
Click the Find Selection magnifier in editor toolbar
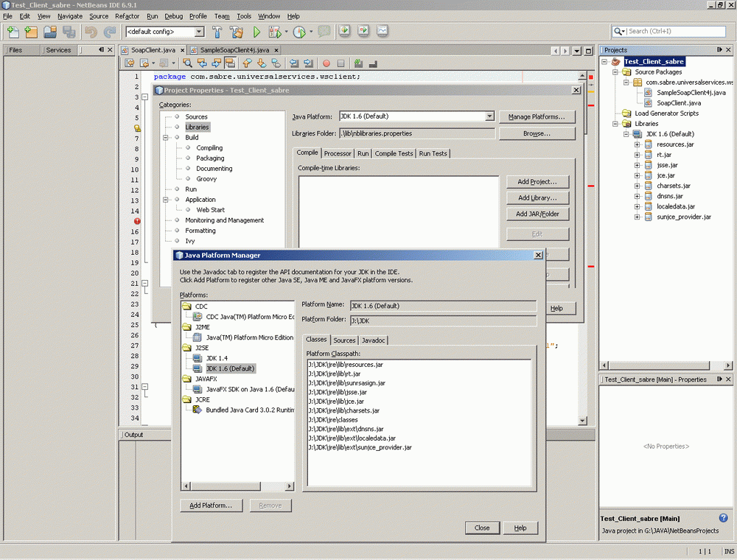pos(187,63)
